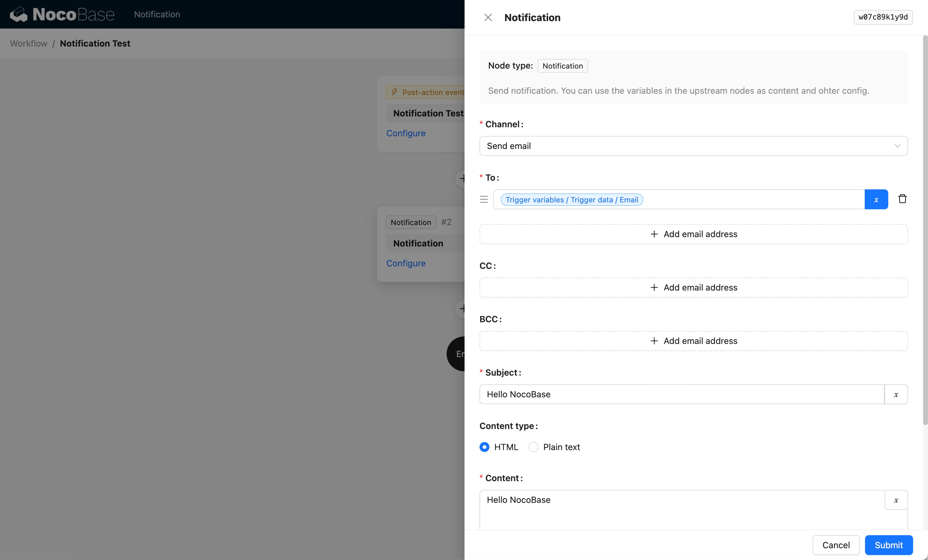Image resolution: width=928 pixels, height=560 pixels.
Task: Go to Workflow breadcrumb link
Action: 29,43
